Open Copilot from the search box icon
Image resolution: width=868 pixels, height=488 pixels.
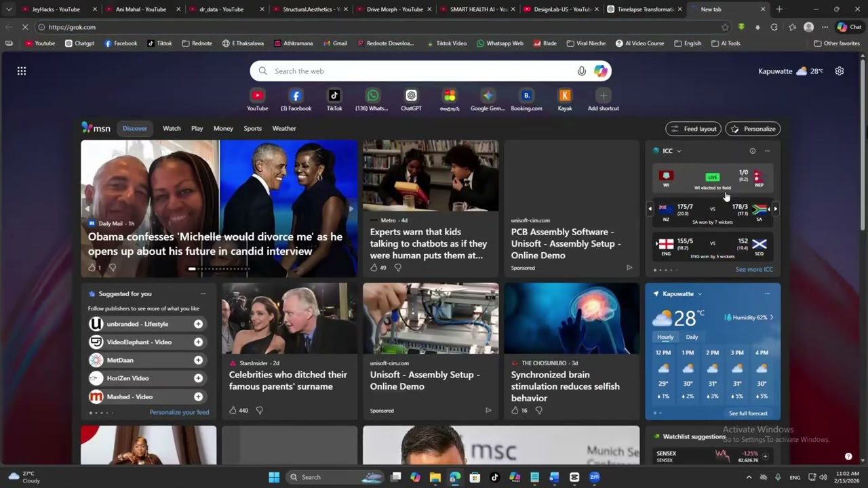[601, 71]
